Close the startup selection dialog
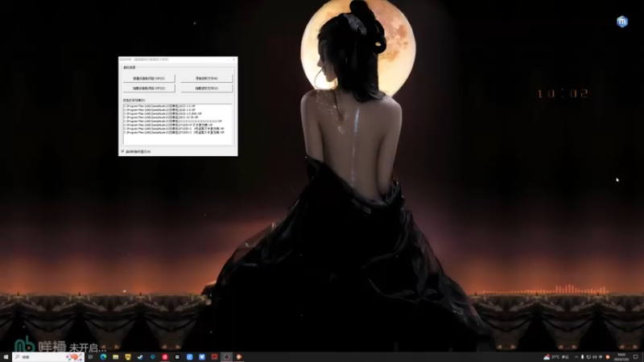Screen dimensions: 644x362 click(x=233, y=60)
